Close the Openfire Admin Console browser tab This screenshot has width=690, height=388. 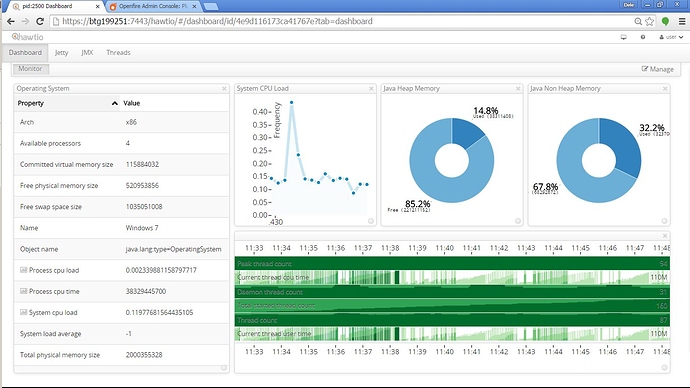point(194,6)
